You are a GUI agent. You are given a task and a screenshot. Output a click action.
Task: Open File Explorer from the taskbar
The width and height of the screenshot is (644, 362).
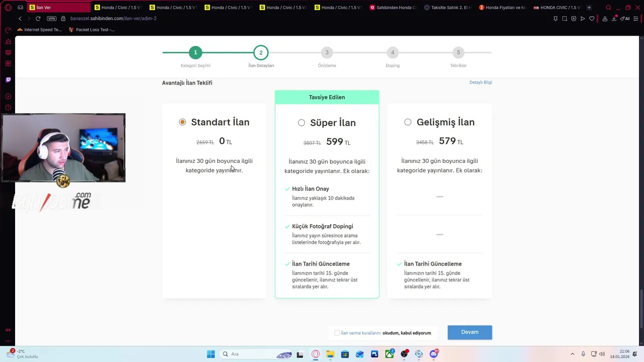330,354
